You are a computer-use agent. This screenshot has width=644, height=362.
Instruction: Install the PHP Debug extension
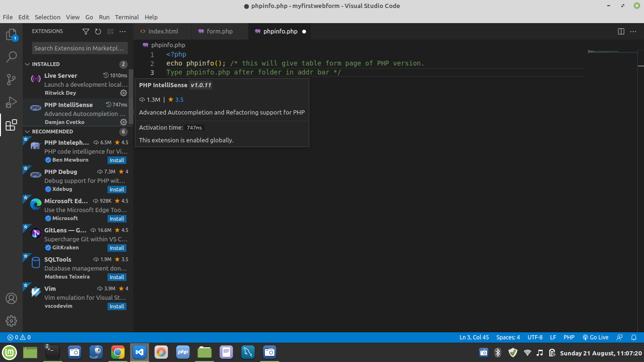tap(116, 189)
